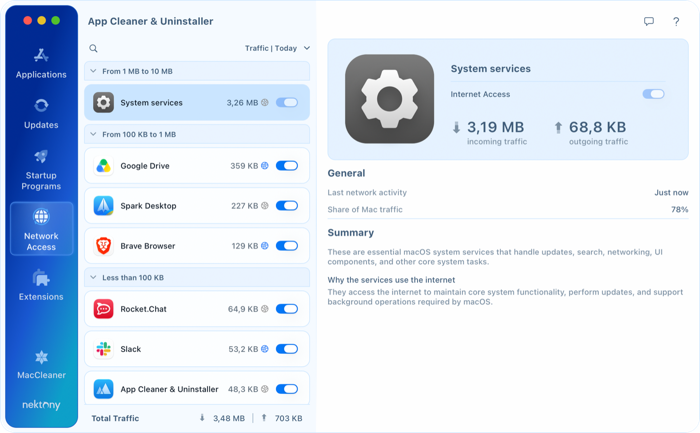The image size is (700, 433).
Task: Collapse the Less than 100 KB group
Action: tap(93, 277)
